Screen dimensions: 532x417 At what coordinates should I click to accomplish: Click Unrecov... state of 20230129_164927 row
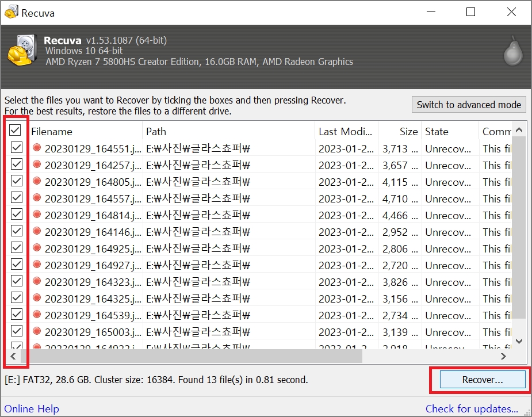pyautogui.click(x=448, y=265)
